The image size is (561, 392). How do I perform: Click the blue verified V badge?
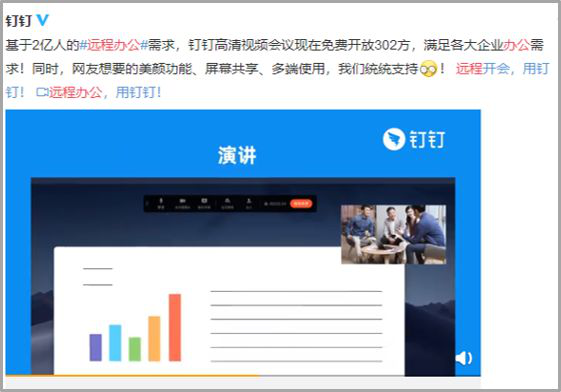coord(43,20)
